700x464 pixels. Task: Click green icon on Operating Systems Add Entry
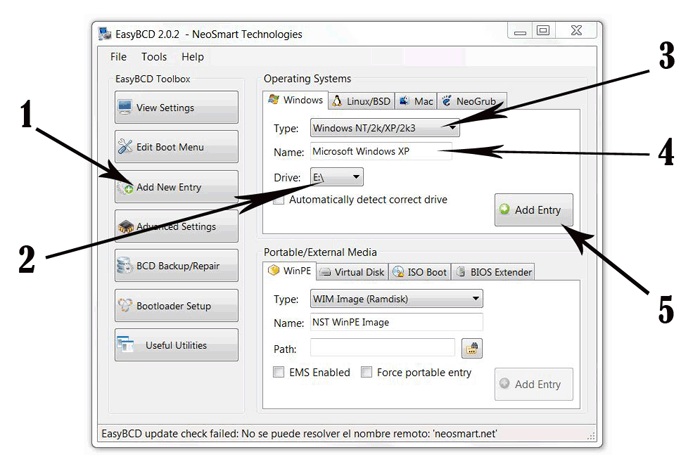(504, 209)
